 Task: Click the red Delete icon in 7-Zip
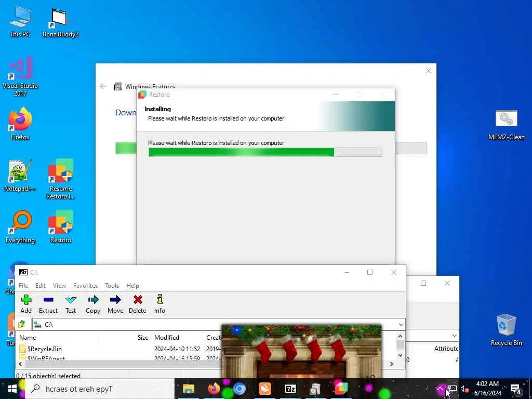pos(137,300)
